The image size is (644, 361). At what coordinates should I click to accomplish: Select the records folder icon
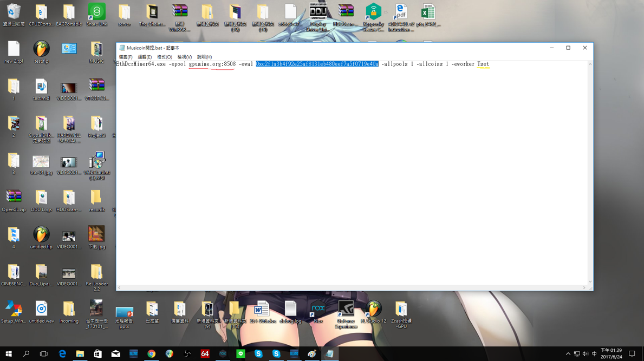tap(96, 201)
